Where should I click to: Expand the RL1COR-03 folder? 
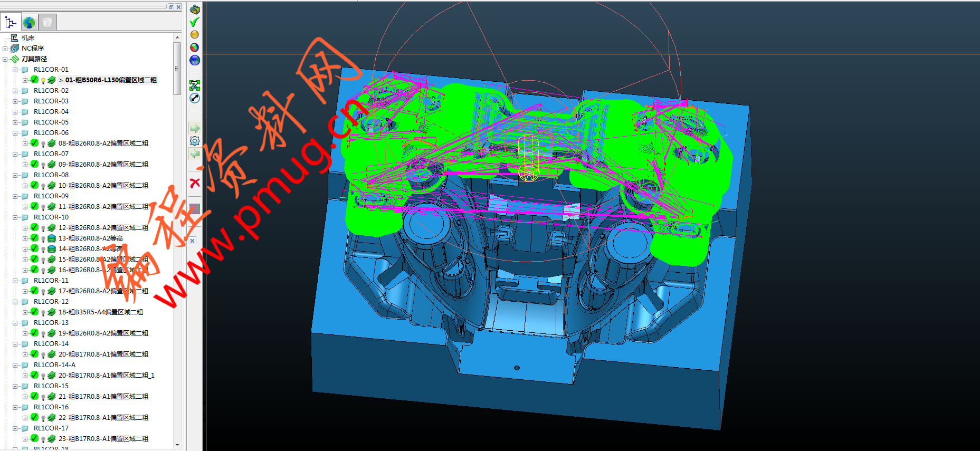15,101
